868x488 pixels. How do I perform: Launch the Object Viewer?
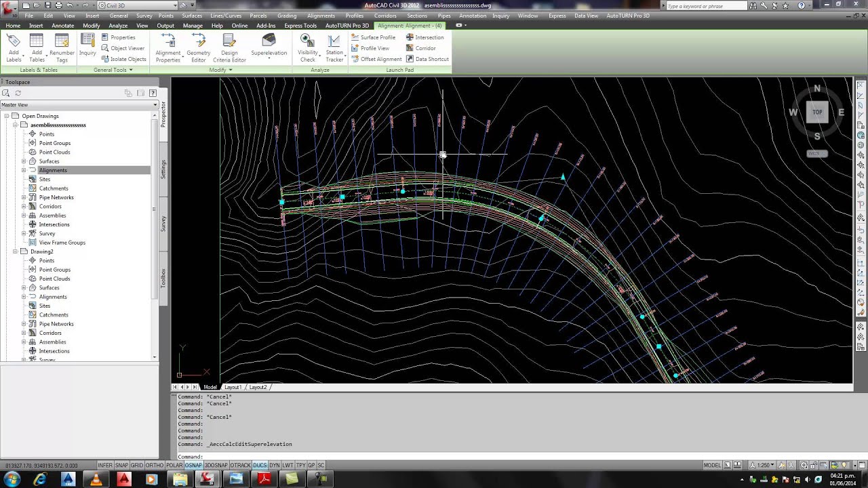click(123, 48)
